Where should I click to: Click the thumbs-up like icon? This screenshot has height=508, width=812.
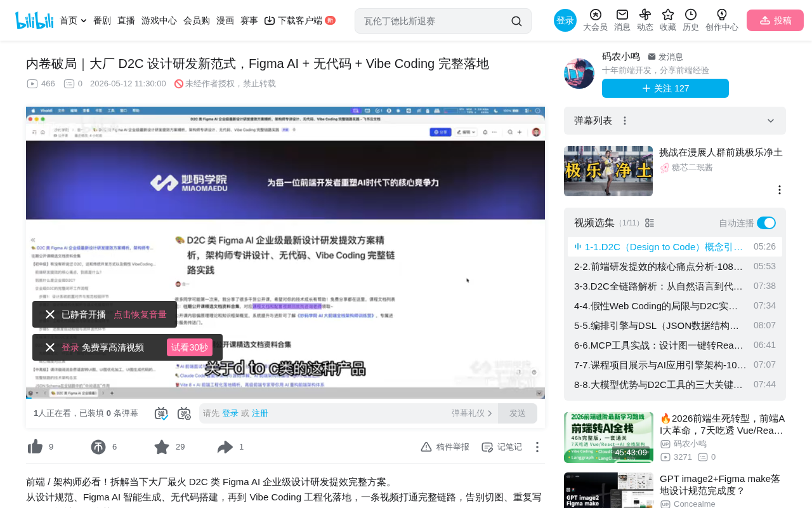(x=36, y=447)
